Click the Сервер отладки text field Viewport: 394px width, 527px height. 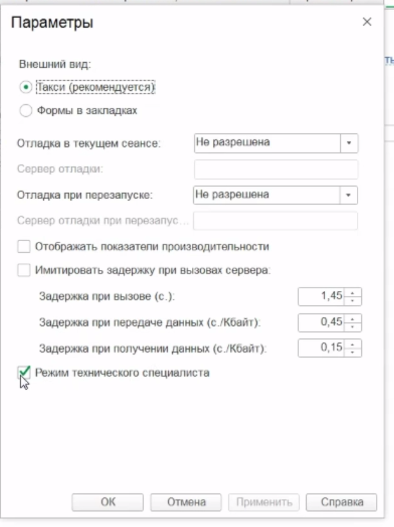coord(276,169)
